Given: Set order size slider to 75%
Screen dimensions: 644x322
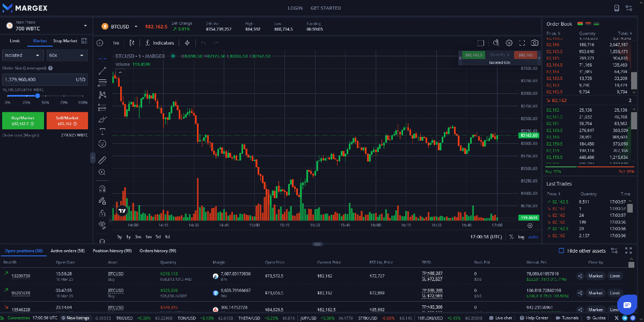Looking at the screenshot, I should click(x=64, y=96).
